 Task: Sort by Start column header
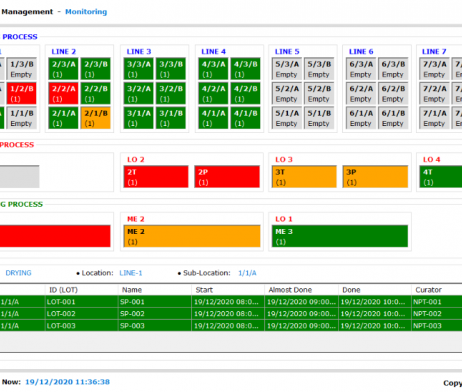pos(228,290)
